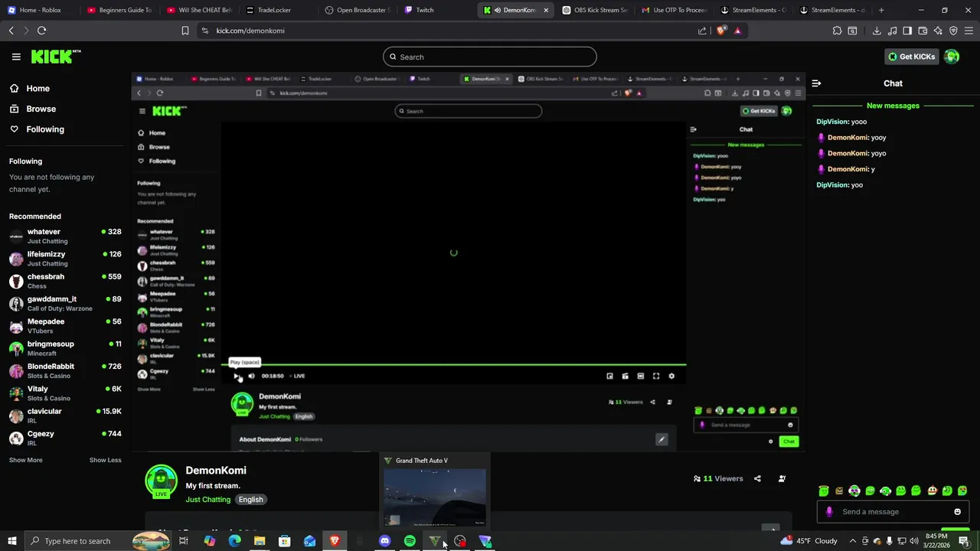Image resolution: width=980 pixels, height=551 pixels.
Task: Toggle the browser sidebar panel
Action: click(x=907, y=31)
